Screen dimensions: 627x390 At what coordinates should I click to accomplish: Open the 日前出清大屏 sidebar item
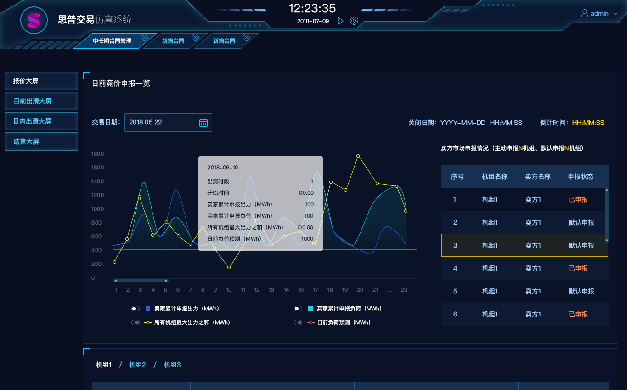point(41,101)
